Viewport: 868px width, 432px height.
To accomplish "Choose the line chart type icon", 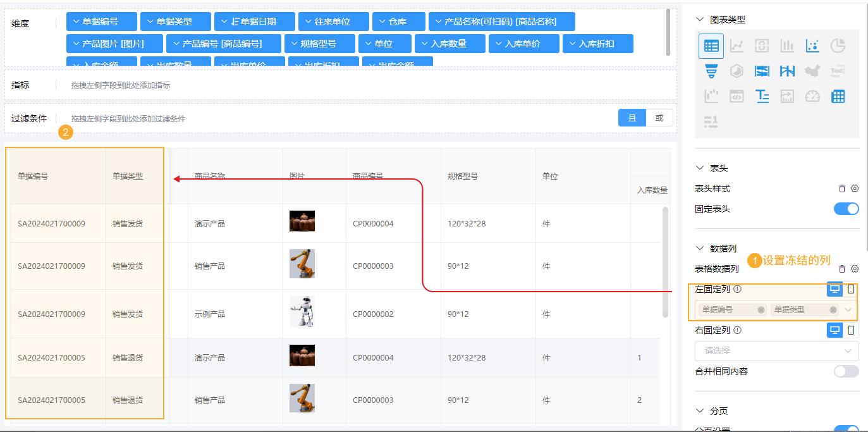I will [737, 46].
